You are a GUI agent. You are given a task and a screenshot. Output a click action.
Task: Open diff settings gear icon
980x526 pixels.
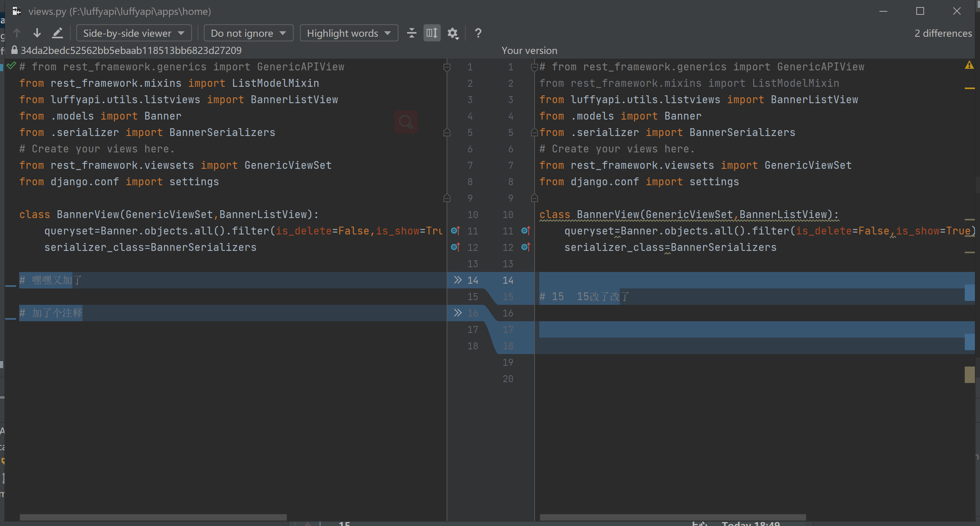[452, 33]
